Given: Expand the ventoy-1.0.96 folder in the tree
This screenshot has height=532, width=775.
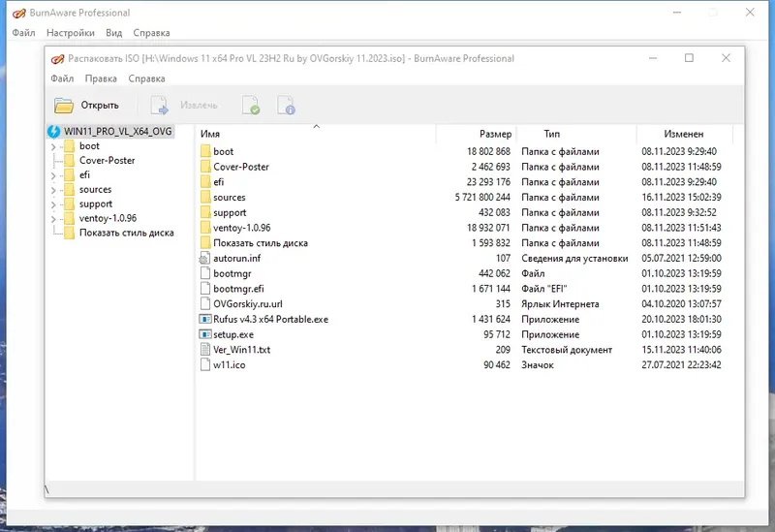Looking at the screenshot, I should pyautogui.click(x=53, y=219).
